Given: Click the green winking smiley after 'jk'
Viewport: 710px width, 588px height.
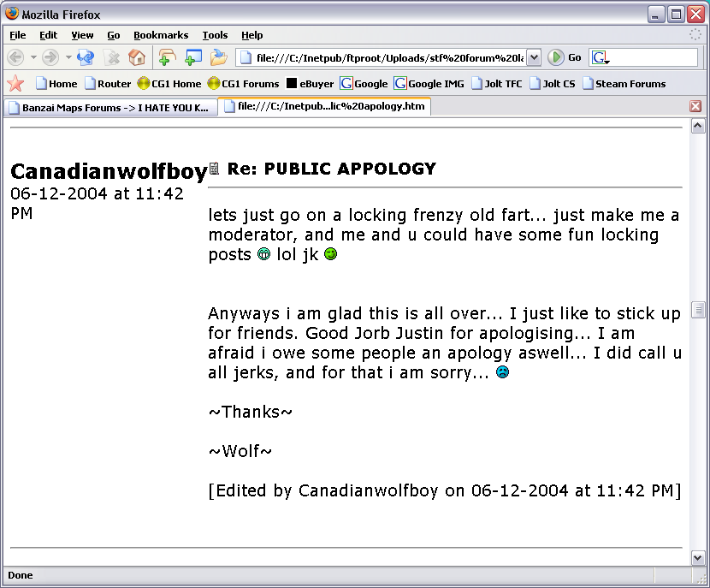Looking at the screenshot, I should [x=331, y=253].
